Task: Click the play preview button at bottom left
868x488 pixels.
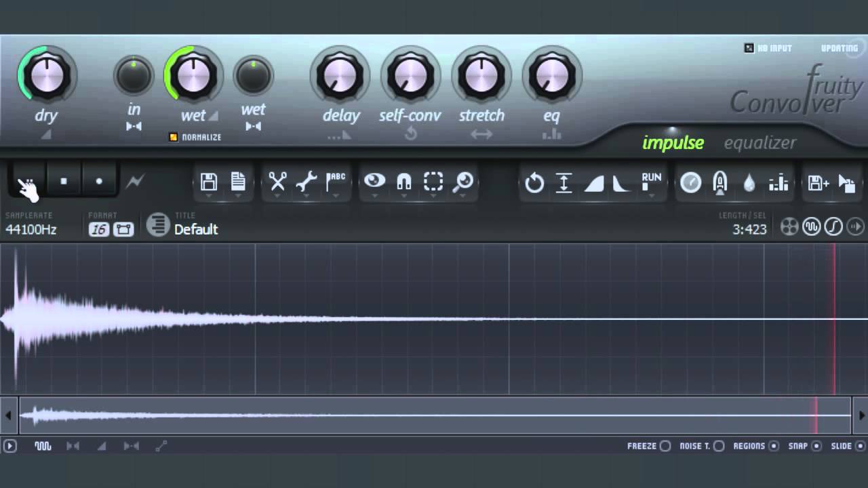Action: coord(9,446)
